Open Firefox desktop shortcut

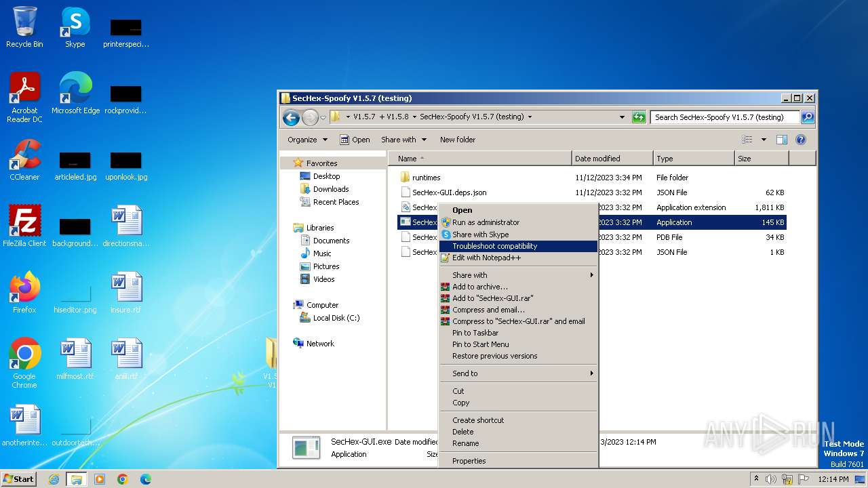click(x=24, y=293)
